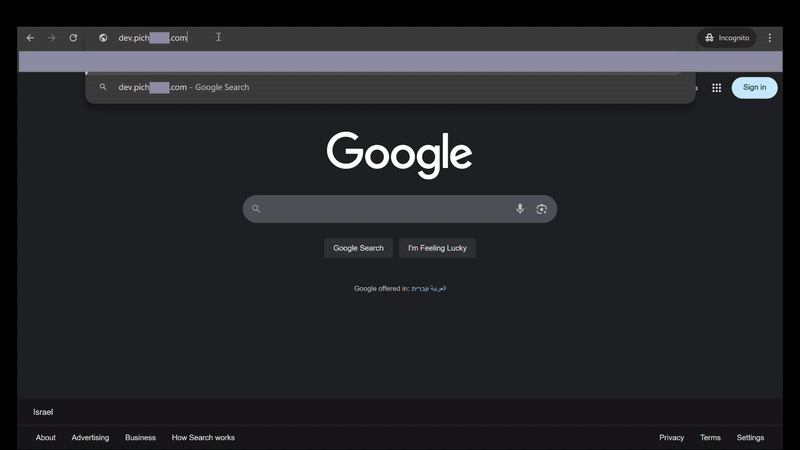The width and height of the screenshot is (800, 450).
Task: Switch to Arabic language link
Action: (438, 289)
